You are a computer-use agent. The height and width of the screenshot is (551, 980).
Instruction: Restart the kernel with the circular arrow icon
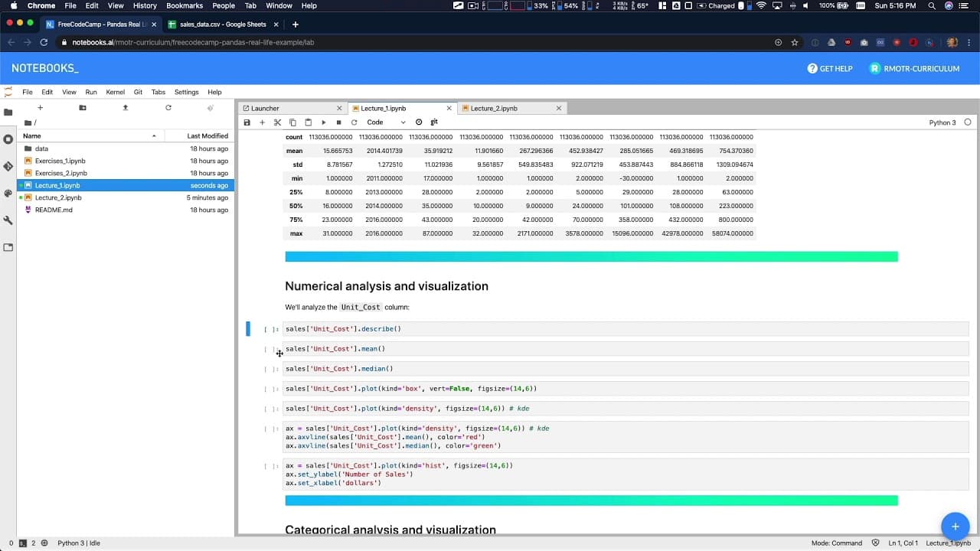pos(354,122)
